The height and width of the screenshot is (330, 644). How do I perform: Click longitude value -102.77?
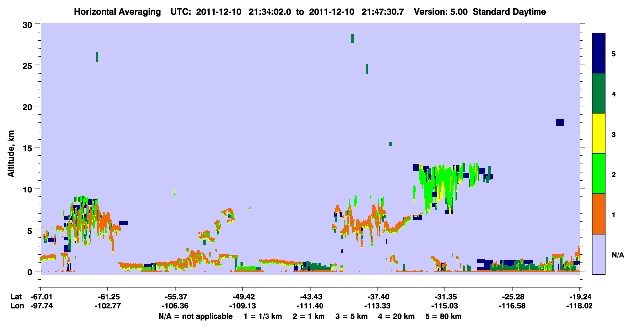(x=108, y=306)
